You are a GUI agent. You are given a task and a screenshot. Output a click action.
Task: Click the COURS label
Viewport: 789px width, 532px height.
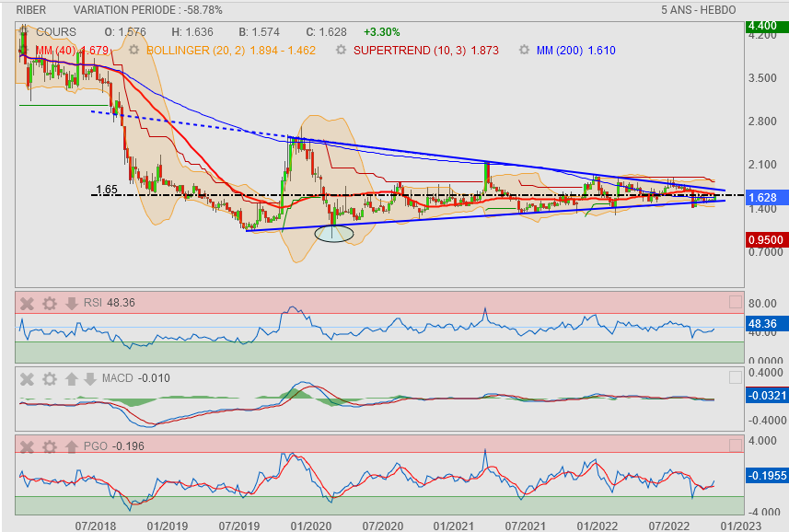coord(56,31)
